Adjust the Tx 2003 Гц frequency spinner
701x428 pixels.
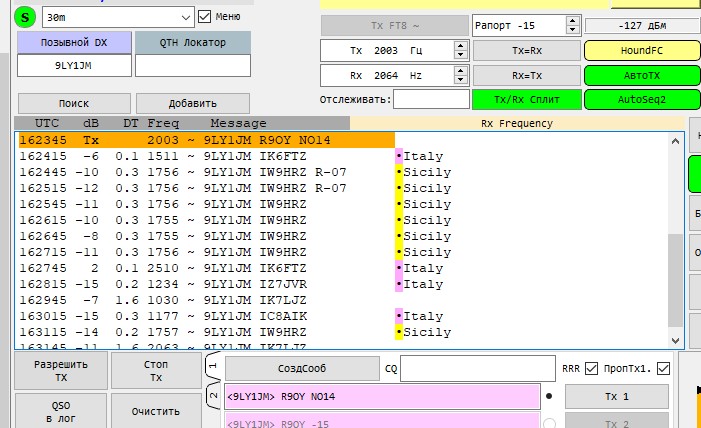click(x=458, y=50)
